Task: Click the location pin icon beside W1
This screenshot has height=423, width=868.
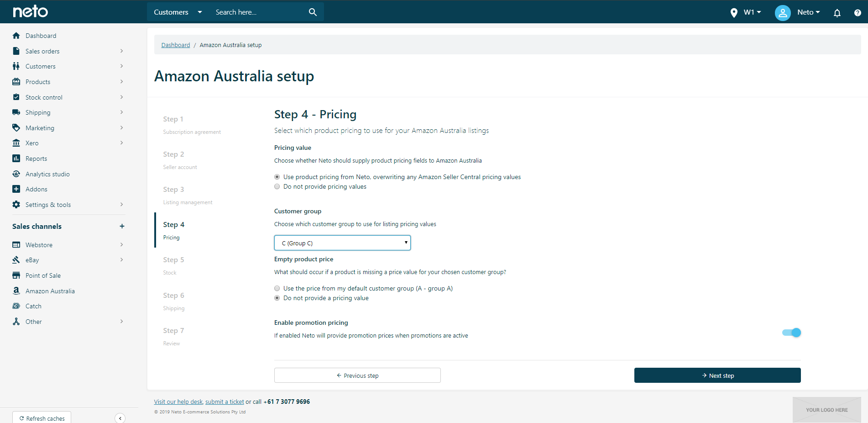Action: [x=734, y=13]
